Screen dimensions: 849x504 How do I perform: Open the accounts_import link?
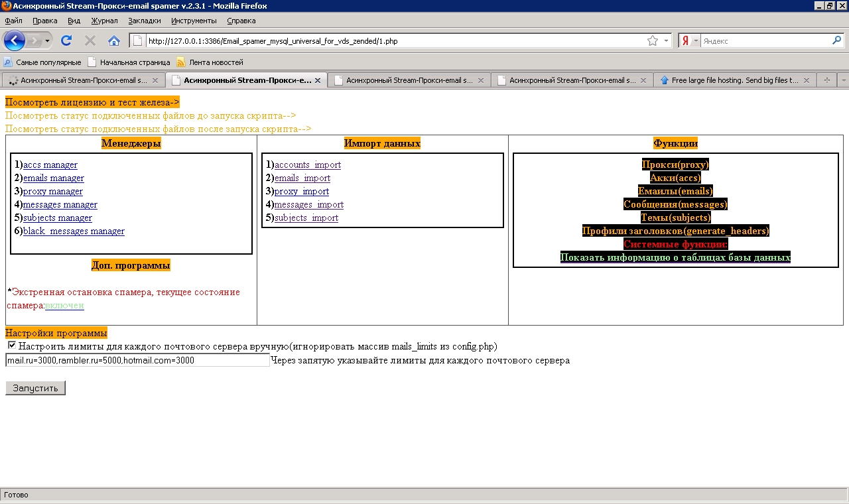[308, 164]
